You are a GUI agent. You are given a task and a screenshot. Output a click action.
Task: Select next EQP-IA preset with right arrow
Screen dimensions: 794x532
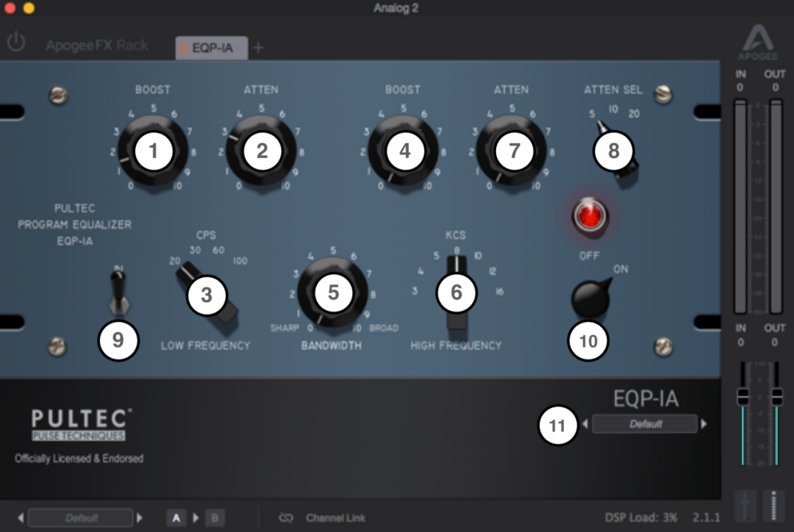(704, 424)
